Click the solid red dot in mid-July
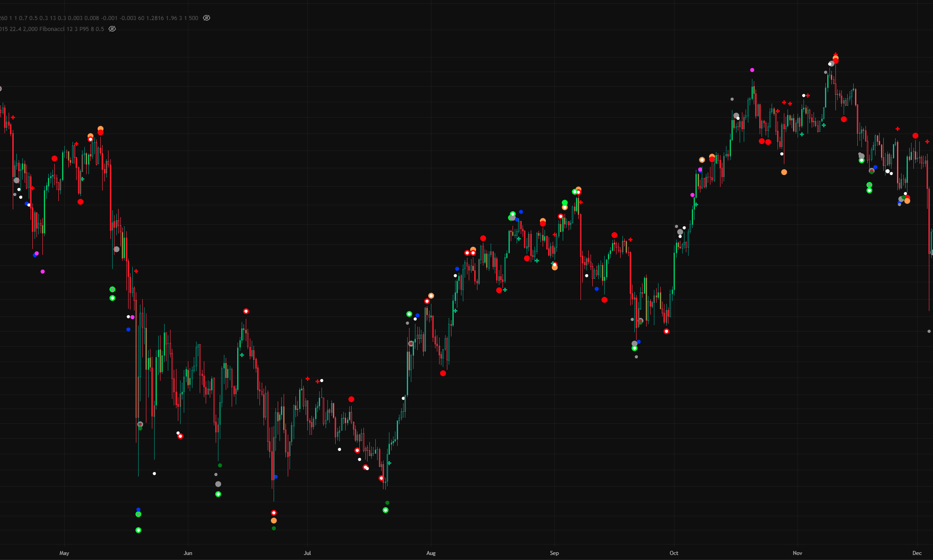Viewport: 933px width, 560px height. (x=351, y=399)
